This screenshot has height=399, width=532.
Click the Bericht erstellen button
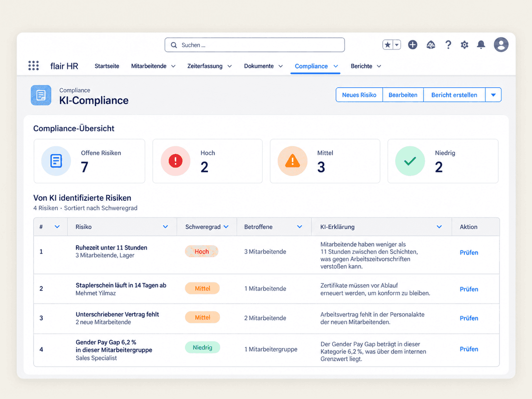coord(454,95)
